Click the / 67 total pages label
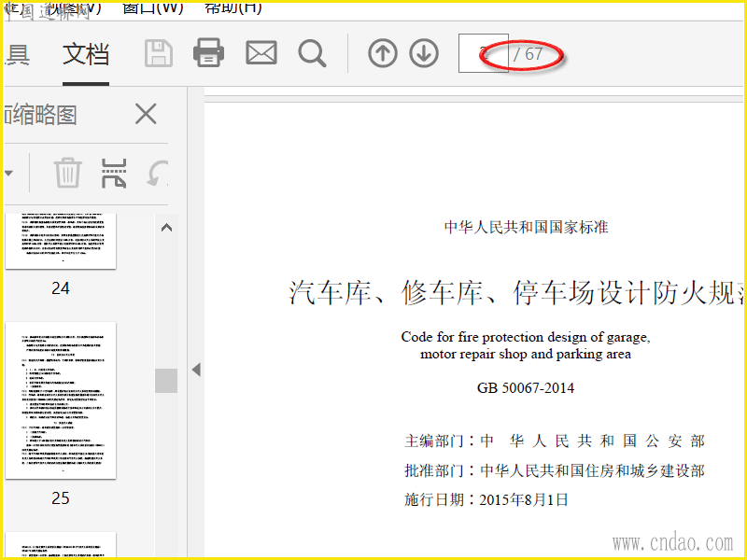 tap(528, 54)
